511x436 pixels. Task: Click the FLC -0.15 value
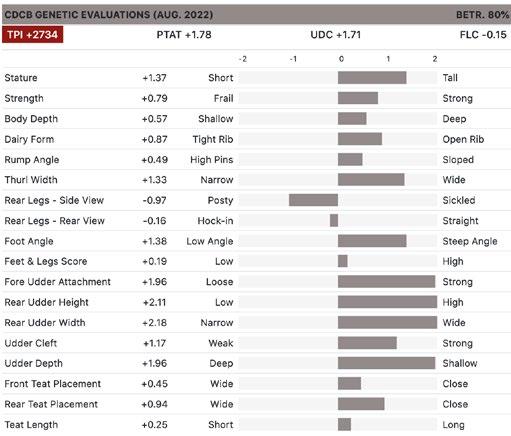tap(483, 35)
